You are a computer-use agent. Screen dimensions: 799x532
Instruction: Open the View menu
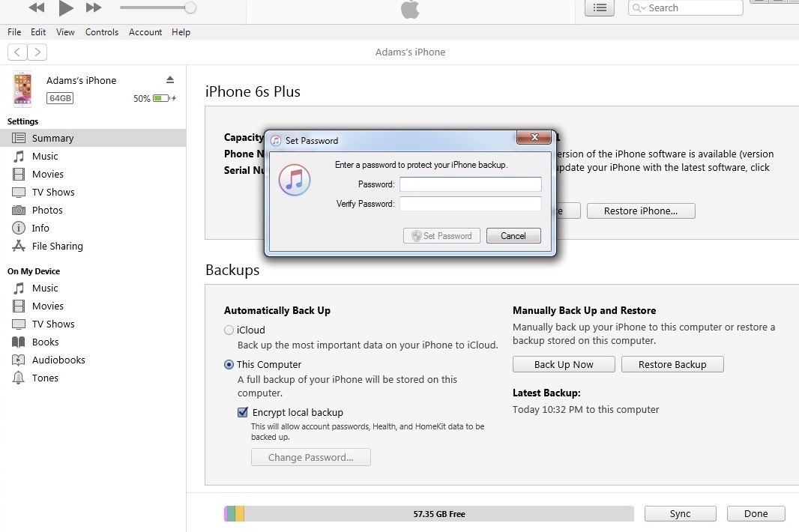tap(65, 32)
